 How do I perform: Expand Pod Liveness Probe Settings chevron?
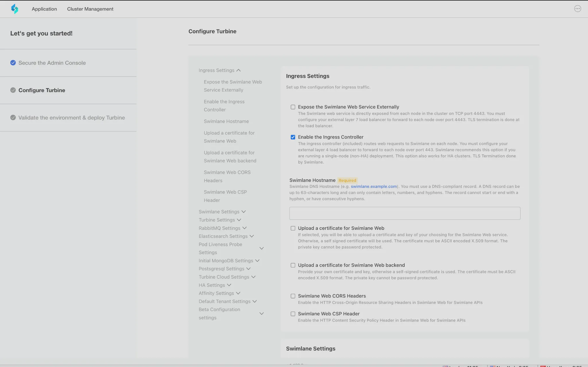262,248
